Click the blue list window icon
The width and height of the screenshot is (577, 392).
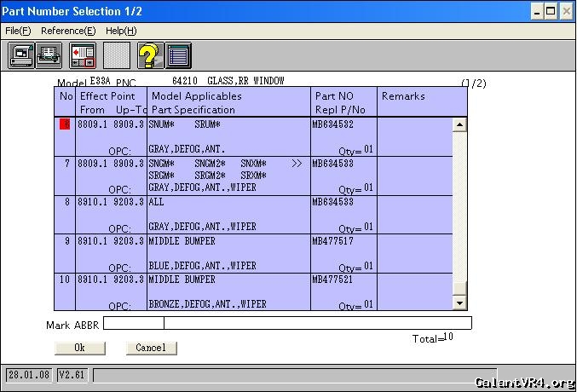(x=178, y=55)
